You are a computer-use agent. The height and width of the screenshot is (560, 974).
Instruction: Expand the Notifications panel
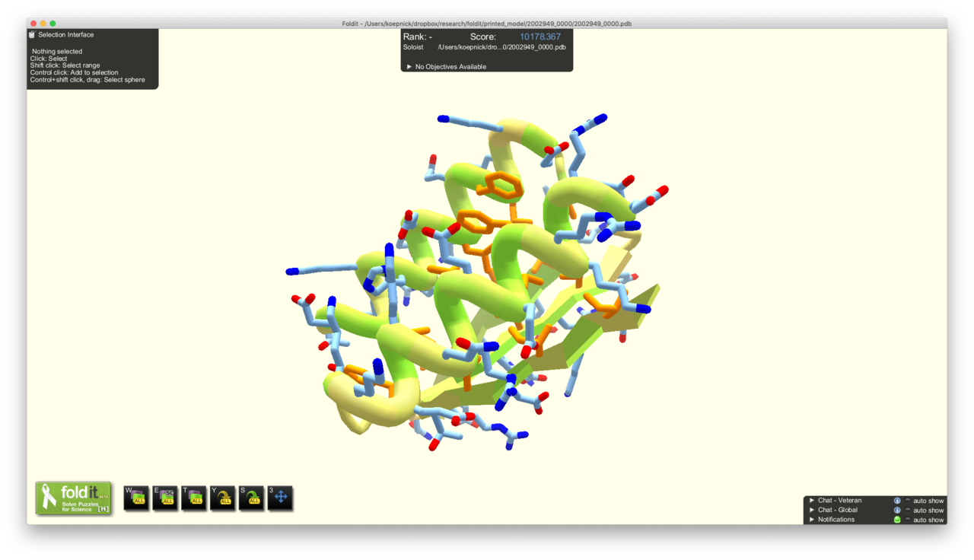[x=812, y=520]
